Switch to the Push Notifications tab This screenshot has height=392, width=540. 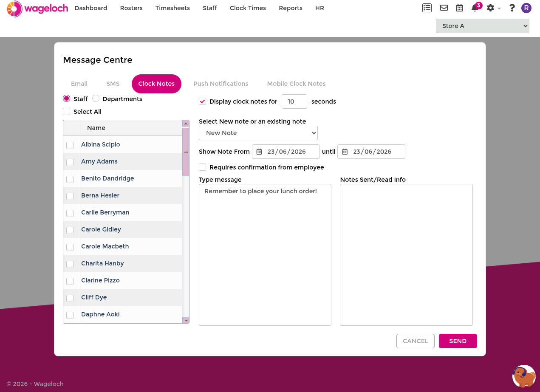point(221,84)
